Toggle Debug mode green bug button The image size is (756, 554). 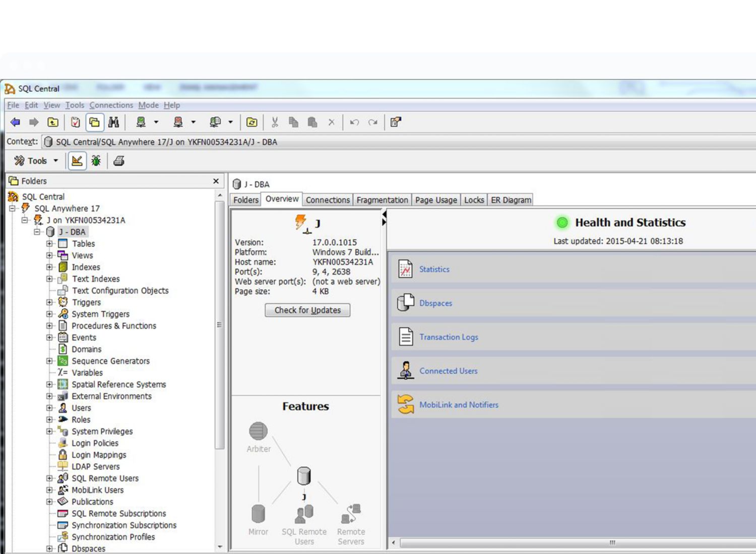pos(96,161)
